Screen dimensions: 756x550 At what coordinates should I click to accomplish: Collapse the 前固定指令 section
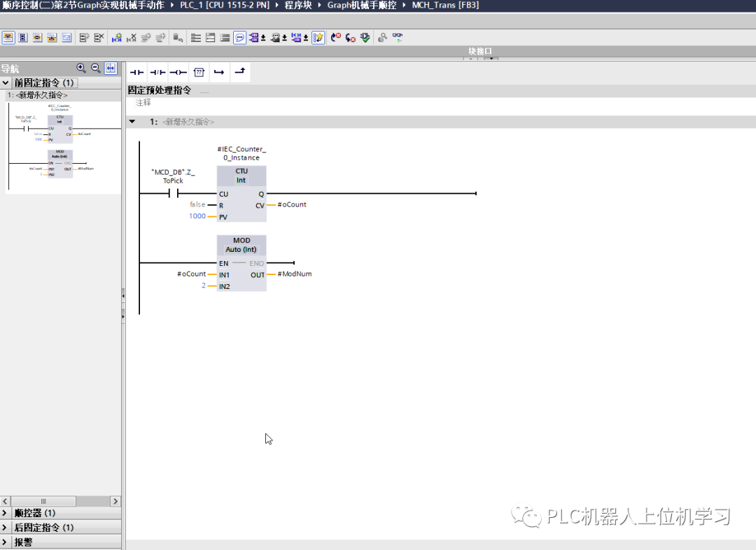tap(6, 82)
